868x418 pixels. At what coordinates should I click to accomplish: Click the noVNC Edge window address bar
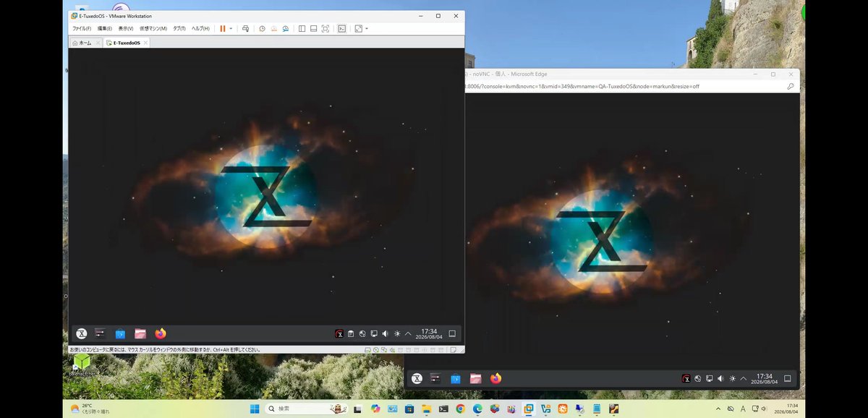(x=622, y=86)
